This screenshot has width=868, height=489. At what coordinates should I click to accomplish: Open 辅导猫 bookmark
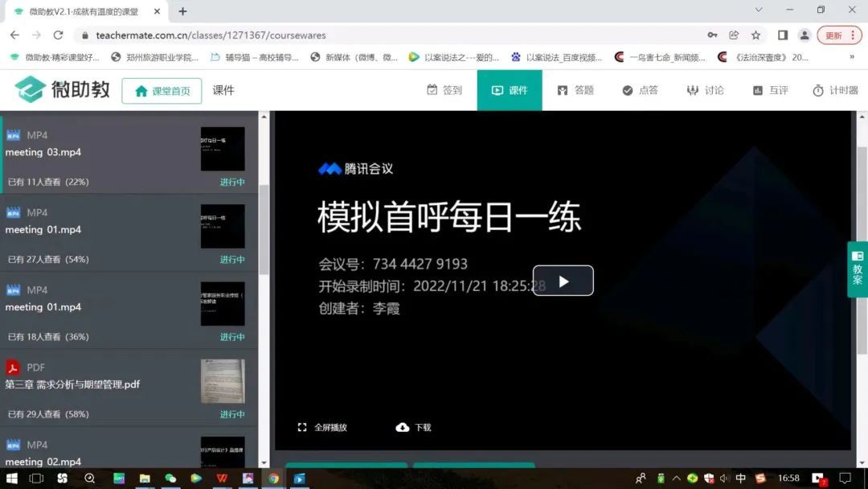(255, 57)
